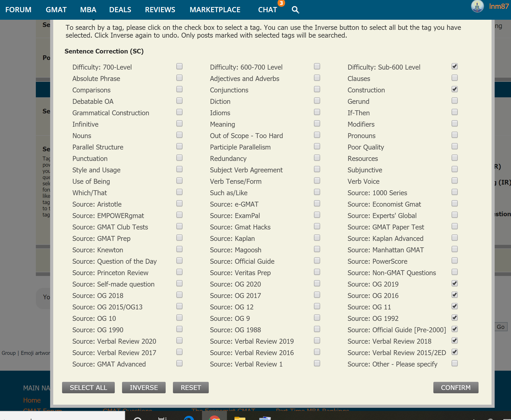Confirm the tag selection

455,388
